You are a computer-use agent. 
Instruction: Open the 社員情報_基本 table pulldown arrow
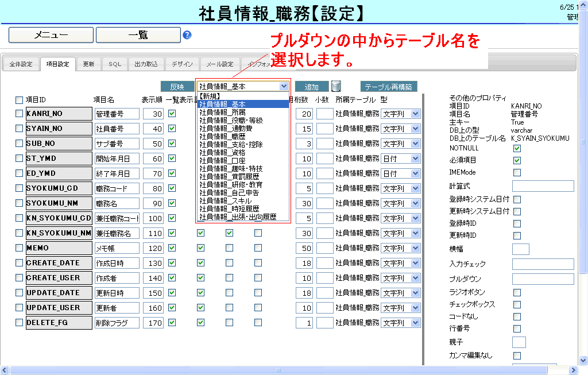click(284, 87)
